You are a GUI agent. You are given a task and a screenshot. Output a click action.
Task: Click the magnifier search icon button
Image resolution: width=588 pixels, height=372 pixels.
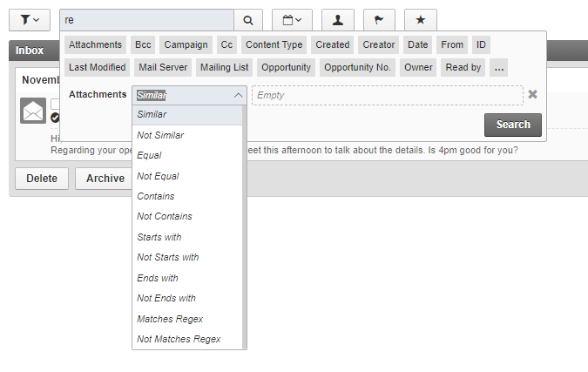click(248, 19)
